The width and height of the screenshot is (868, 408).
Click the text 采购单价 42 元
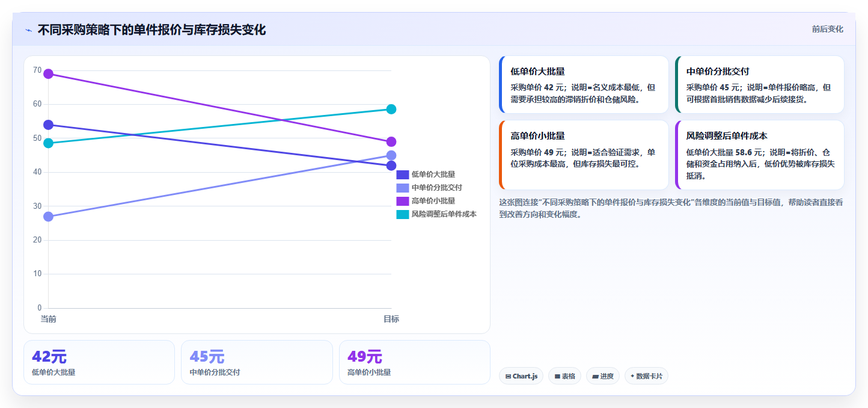point(537,87)
